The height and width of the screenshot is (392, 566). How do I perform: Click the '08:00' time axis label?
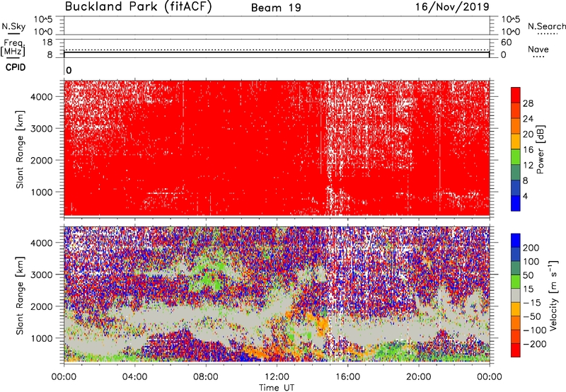coord(205,377)
